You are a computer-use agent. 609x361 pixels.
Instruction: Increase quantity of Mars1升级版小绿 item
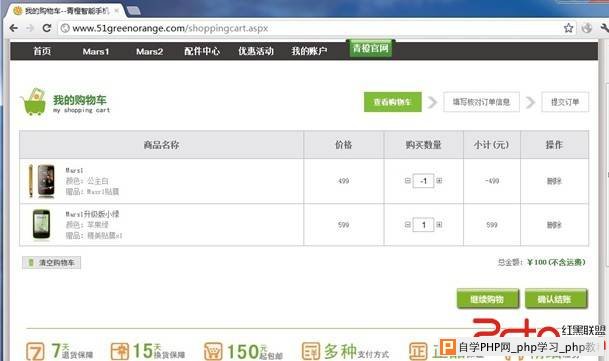click(x=439, y=225)
